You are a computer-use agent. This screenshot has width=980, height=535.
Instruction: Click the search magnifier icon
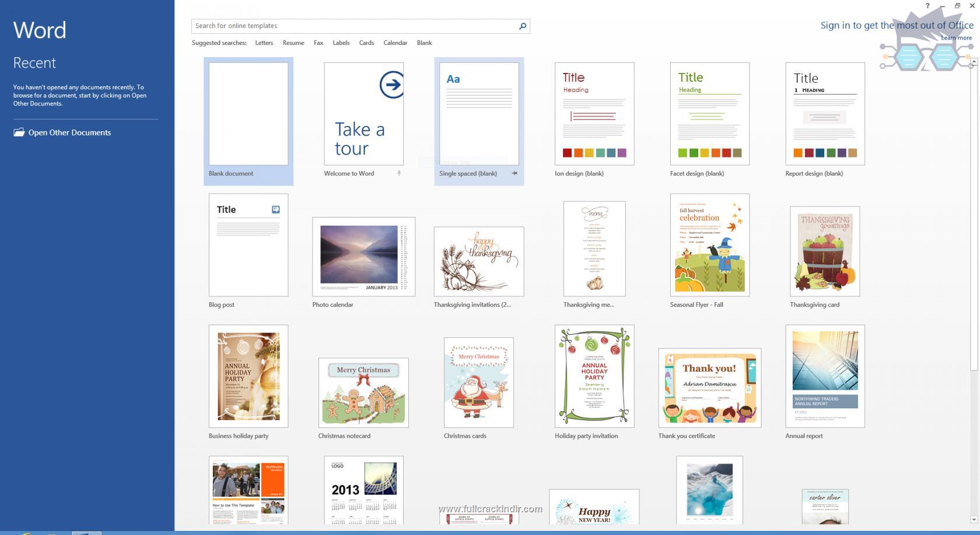coord(523,26)
